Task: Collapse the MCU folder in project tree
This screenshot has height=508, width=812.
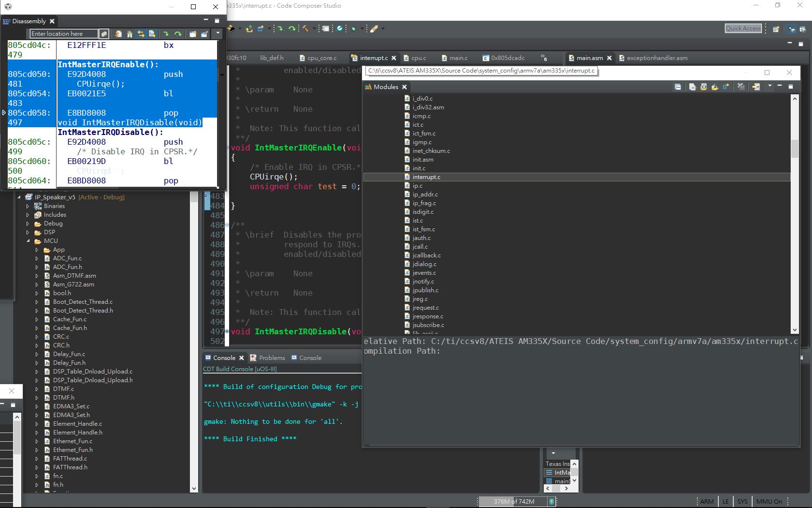Action: [x=28, y=241]
